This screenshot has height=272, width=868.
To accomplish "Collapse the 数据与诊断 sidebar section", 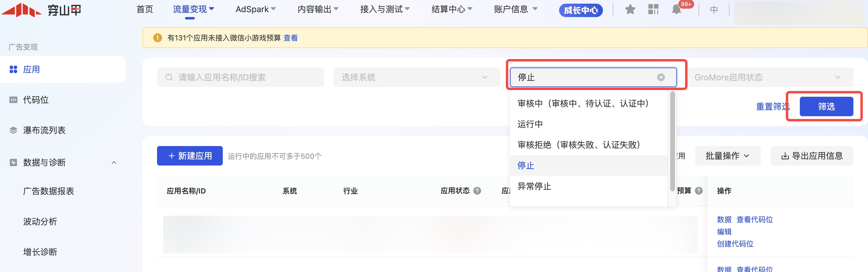I will tap(114, 163).
